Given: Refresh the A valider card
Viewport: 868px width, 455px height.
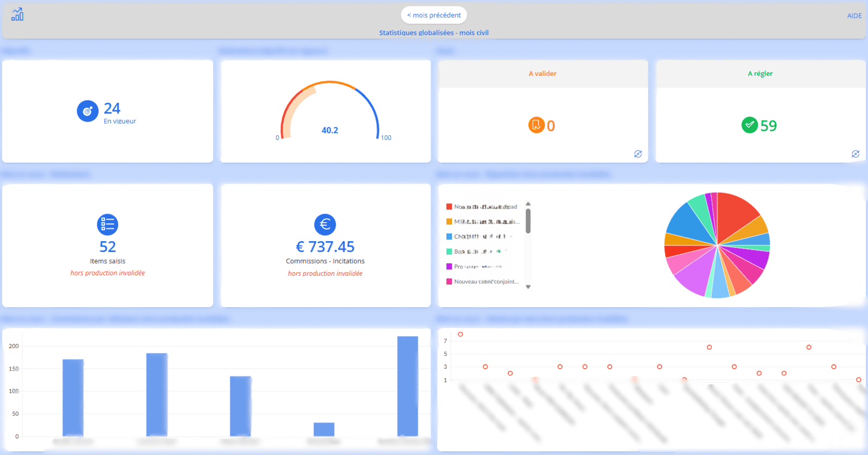Looking at the screenshot, I should pyautogui.click(x=638, y=154).
